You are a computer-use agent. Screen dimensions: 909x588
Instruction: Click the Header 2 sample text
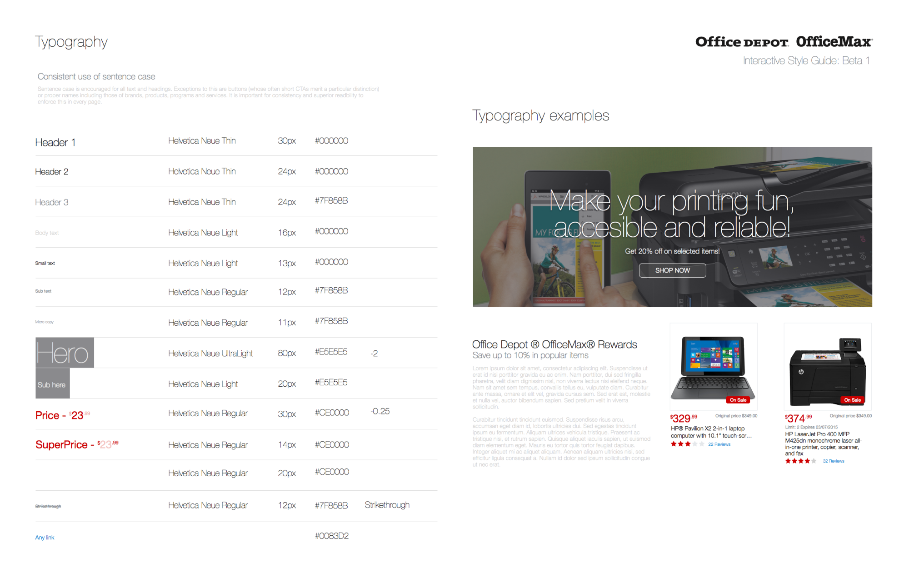click(x=51, y=171)
